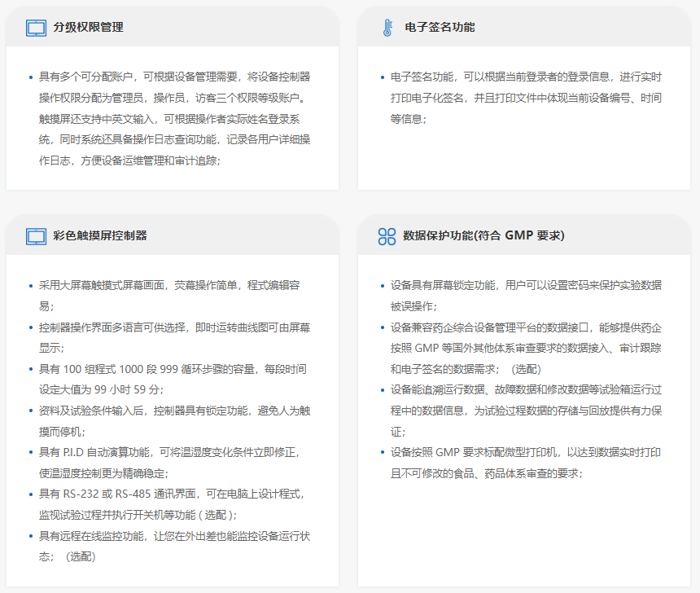Click the thermometer icon beside 电子签名功能

click(387, 28)
